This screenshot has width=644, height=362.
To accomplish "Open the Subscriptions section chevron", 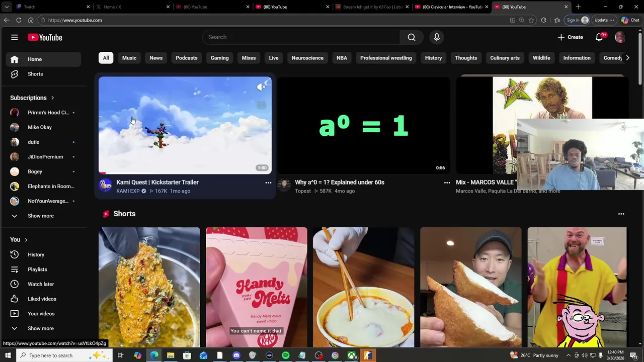I will tap(52, 98).
